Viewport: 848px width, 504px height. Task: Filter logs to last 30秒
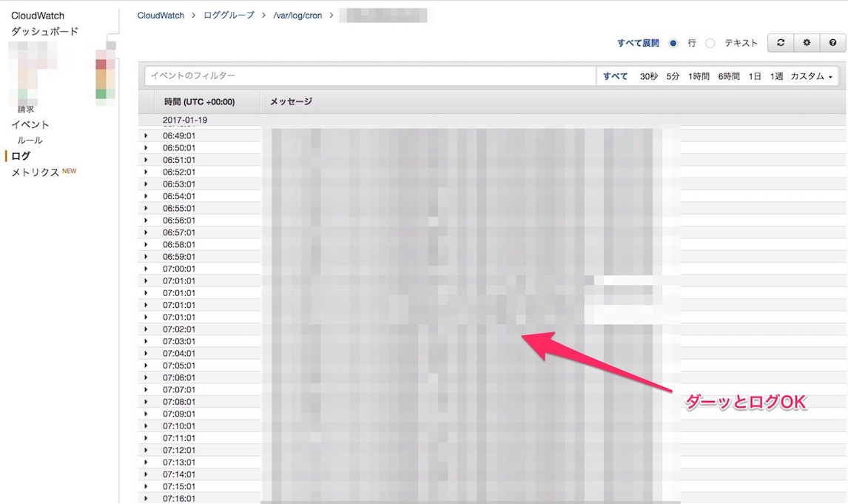click(x=649, y=76)
